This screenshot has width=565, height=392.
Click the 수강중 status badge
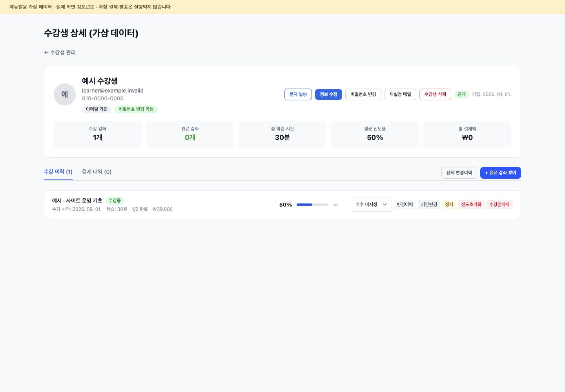click(x=115, y=201)
